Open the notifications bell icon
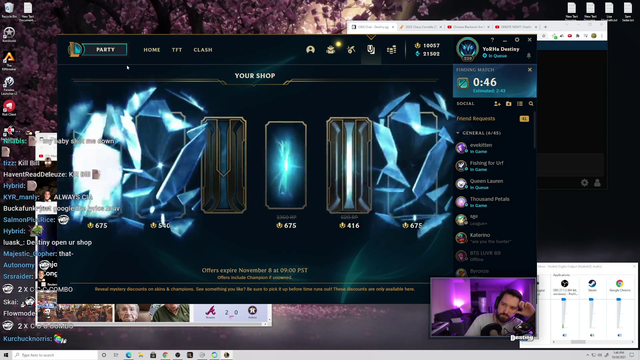The height and width of the screenshot is (360, 640). pos(529,56)
